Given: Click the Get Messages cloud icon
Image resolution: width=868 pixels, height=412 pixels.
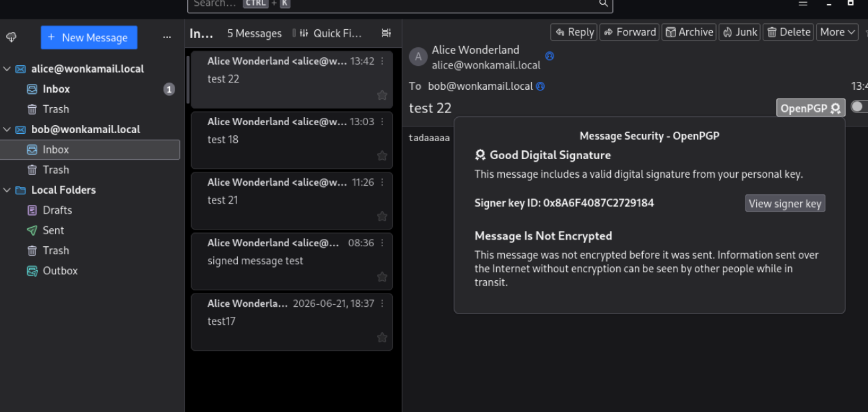Looking at the screenshot, I should click(x=11, y=38).
